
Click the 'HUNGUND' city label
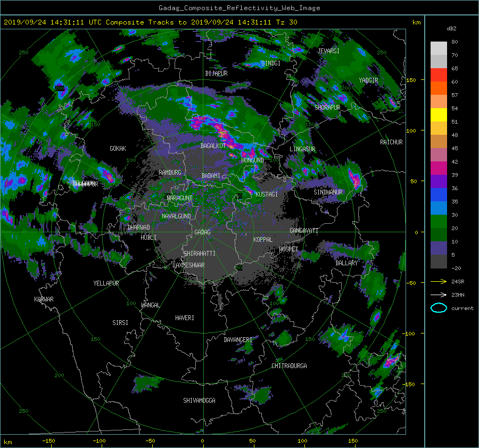click(x=252, y=160)
